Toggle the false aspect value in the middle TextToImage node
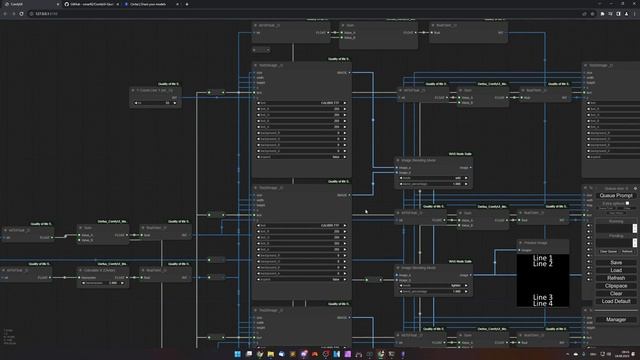Viewport: 640px width, 360px height. click(x=302, y=279)
